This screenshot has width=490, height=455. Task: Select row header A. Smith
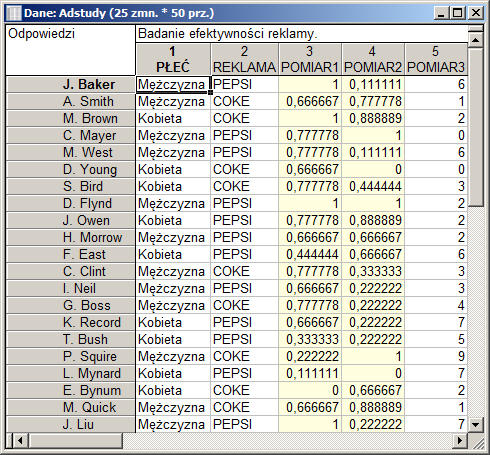pyautogui.click(x=70, y=102)
